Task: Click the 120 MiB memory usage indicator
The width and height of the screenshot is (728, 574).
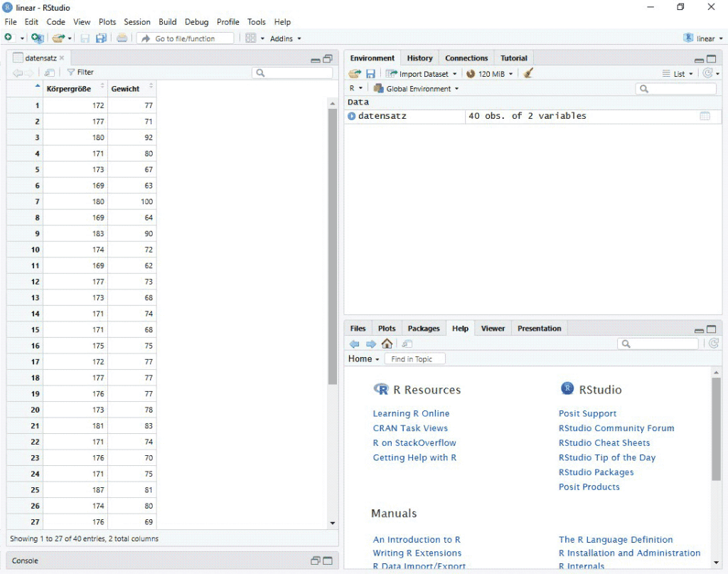Action: click(490, 73)
